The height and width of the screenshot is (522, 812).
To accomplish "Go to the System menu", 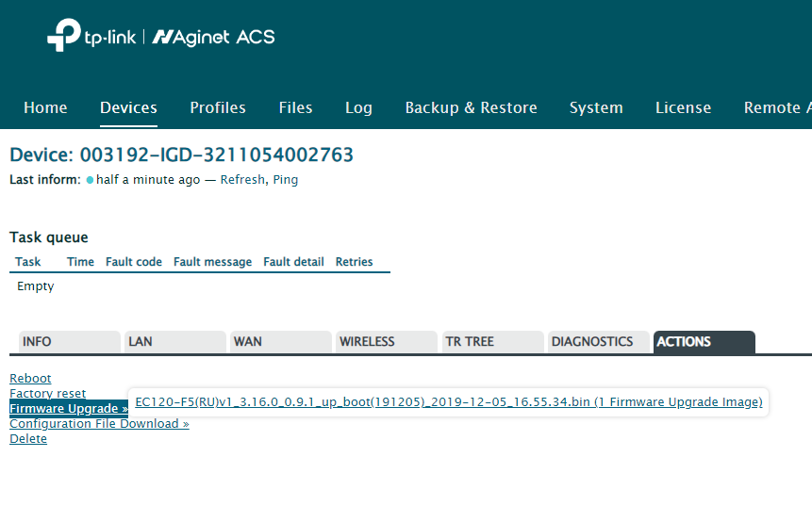I will click(596, 107).
